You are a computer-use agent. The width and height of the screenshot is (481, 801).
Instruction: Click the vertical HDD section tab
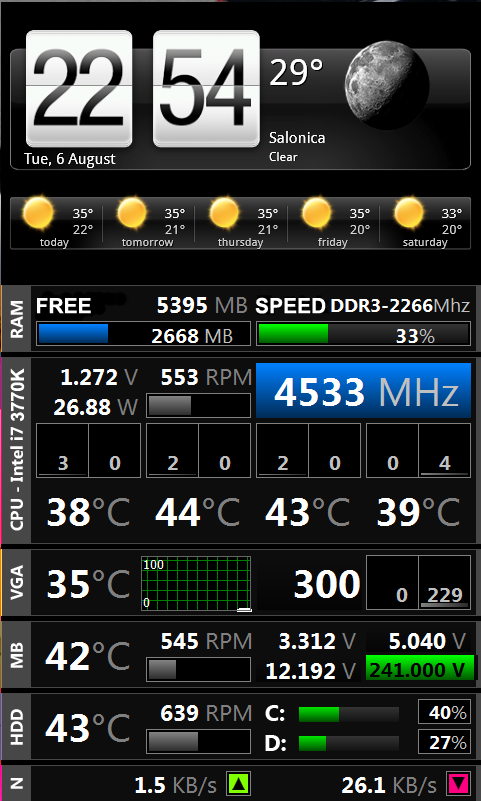(17, 726)
